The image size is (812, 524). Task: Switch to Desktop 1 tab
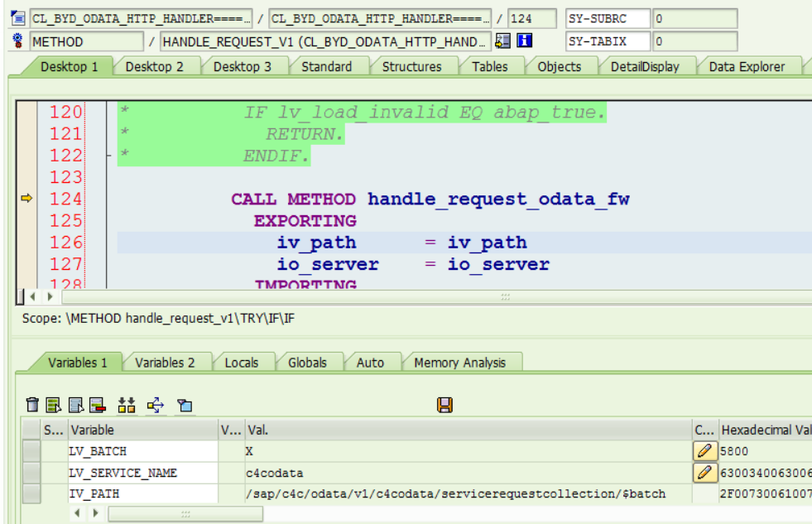point(69,67)
